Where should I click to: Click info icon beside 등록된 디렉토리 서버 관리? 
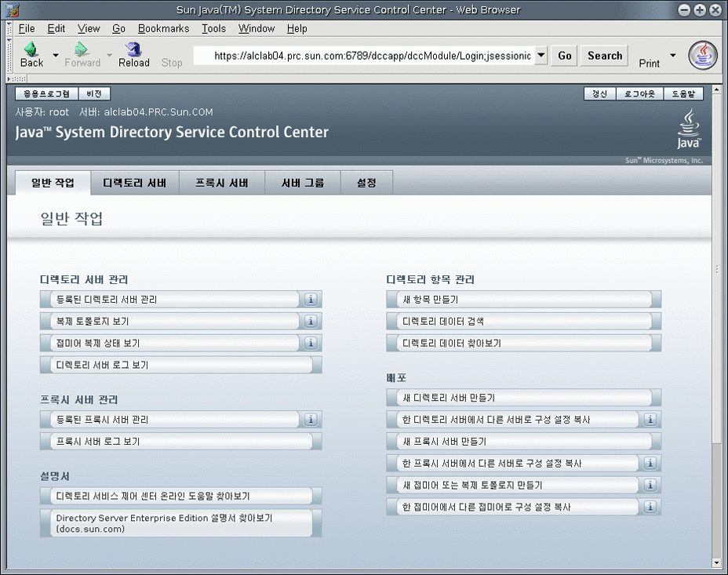[x=311, y=300]
